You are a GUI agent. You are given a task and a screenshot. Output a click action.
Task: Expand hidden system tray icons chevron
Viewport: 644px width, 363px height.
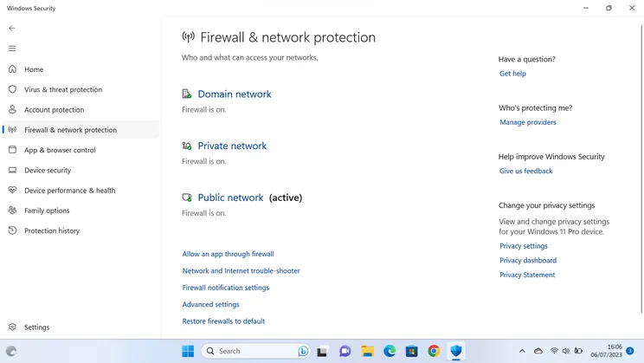(x=522, y=351)
